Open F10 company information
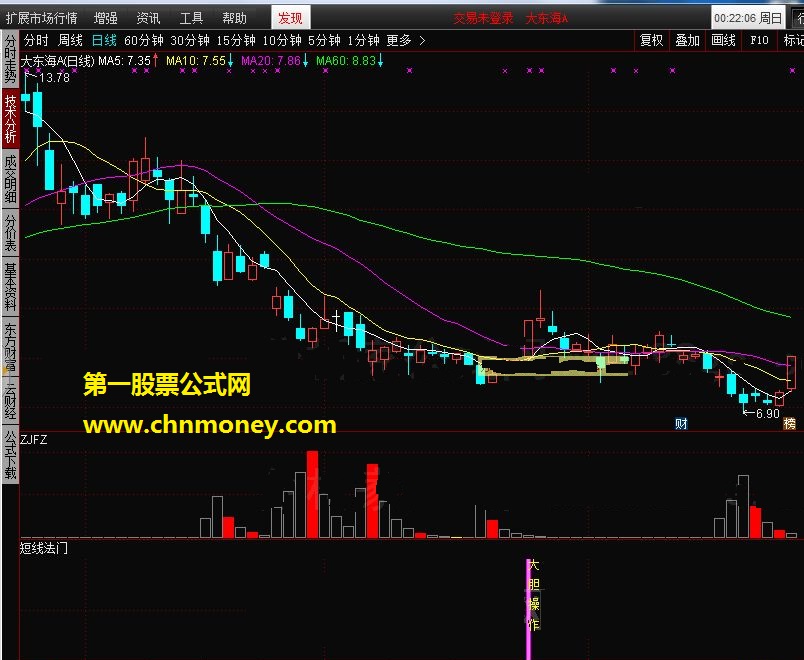The width and height of the screenshot is (804, 660). (759, 40)
